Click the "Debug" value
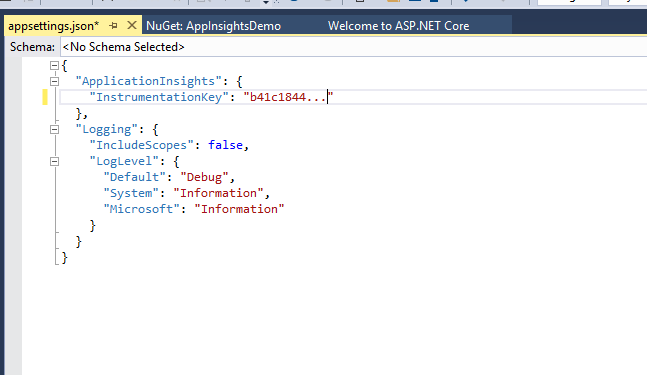647x375 pixels. click(x=204, y=177)
